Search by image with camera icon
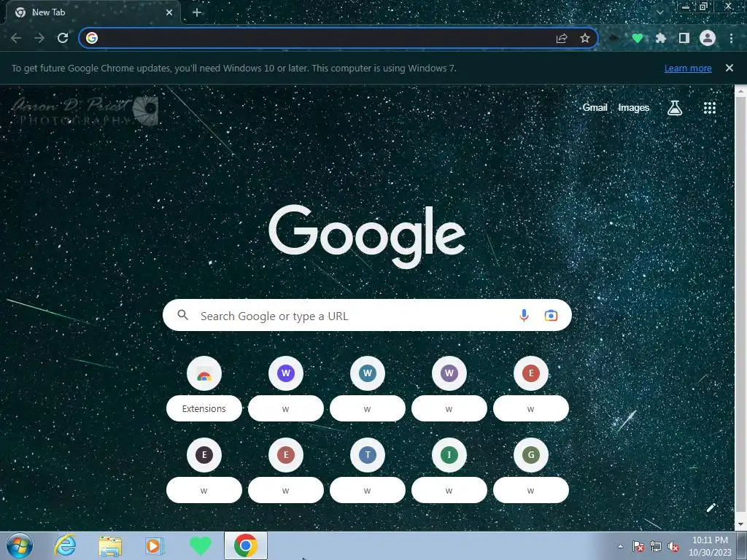Viewport: 747px width, 560px height. (551, 315)
